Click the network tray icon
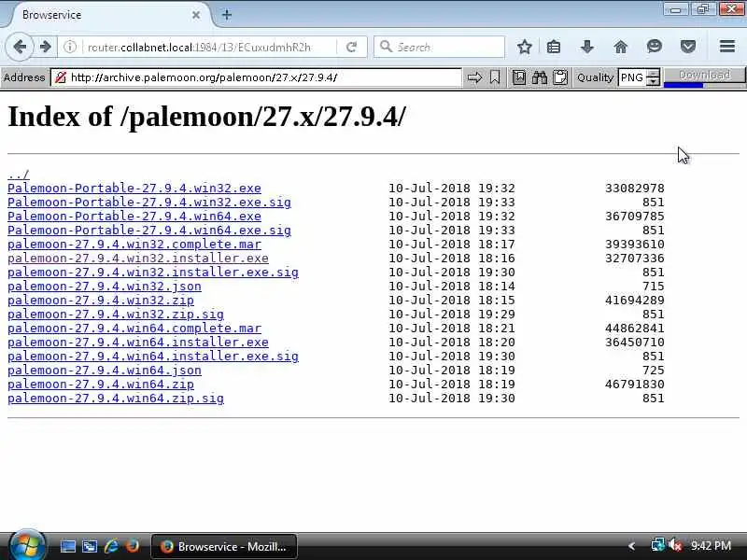The height and width of the screenshot is (560, 747). tap(658, 545)
